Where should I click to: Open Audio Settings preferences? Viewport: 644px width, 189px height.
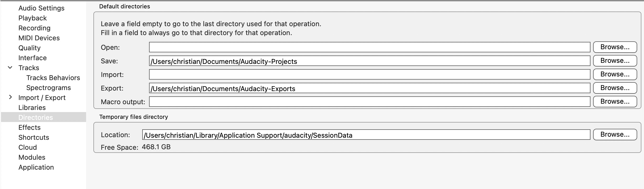click(41, 8)
